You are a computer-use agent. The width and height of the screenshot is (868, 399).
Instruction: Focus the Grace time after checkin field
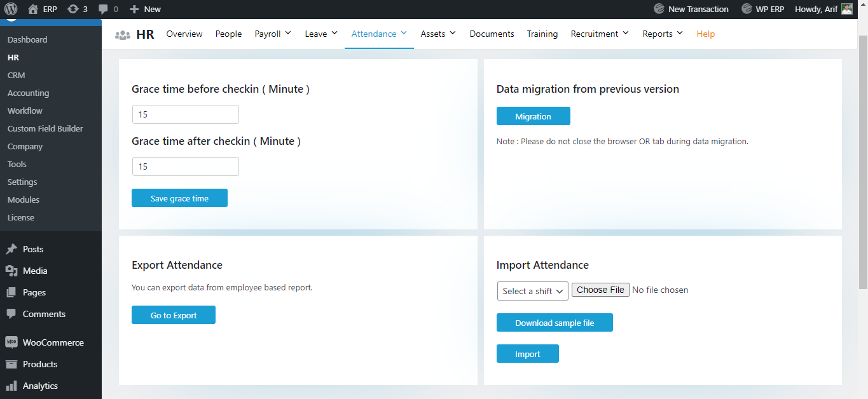click(x=186, y=166)
